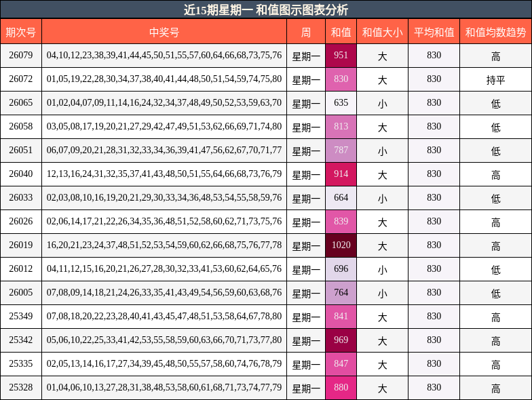Select issue number 25342
This screenshot has height=400, width=532.
pyautogui.click(x=20, y=340)
